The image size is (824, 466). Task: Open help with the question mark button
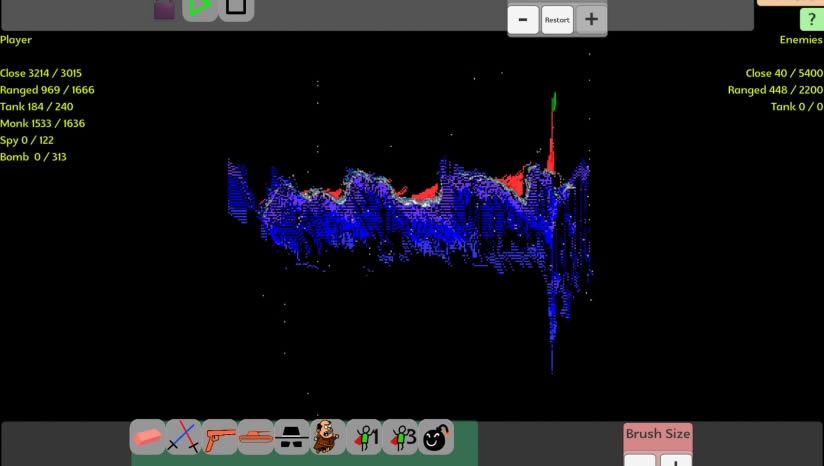(811, 19)
